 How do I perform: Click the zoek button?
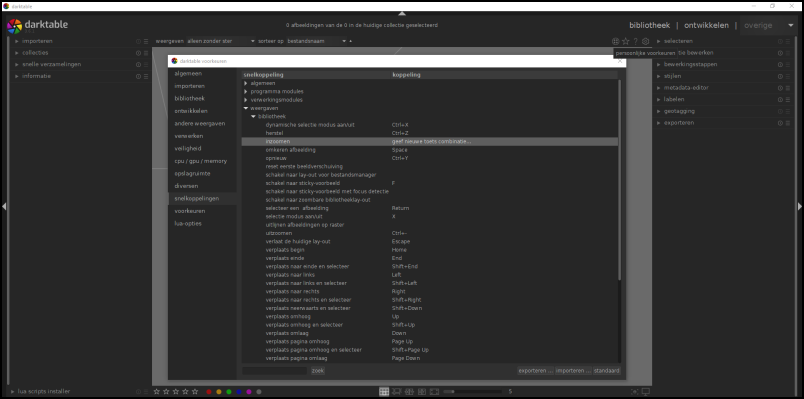click(x=318, y=371)
